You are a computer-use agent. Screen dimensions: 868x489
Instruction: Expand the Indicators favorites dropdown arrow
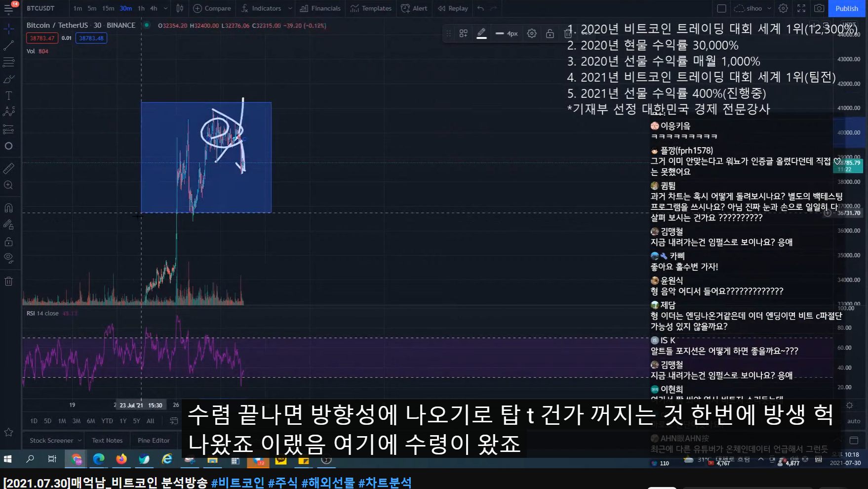coord(290,8)
